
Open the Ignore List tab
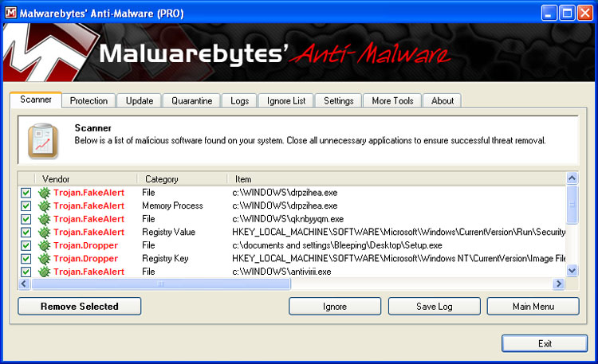286,101
